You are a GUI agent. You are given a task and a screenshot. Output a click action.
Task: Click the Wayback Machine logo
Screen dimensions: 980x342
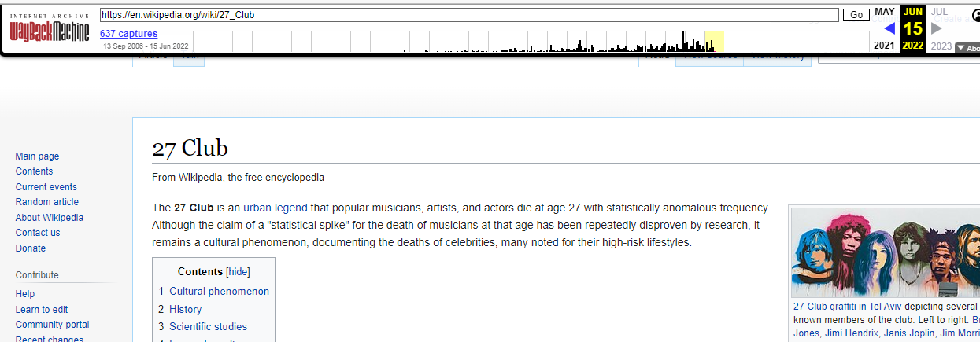49,28
